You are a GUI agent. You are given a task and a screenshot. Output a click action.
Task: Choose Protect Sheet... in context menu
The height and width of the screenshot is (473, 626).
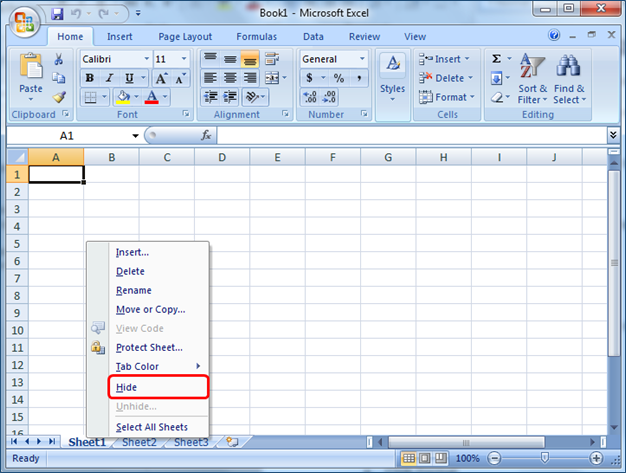click(x=148, y=347)
